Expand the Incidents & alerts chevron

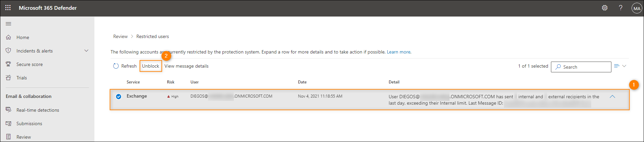(86, 51)
